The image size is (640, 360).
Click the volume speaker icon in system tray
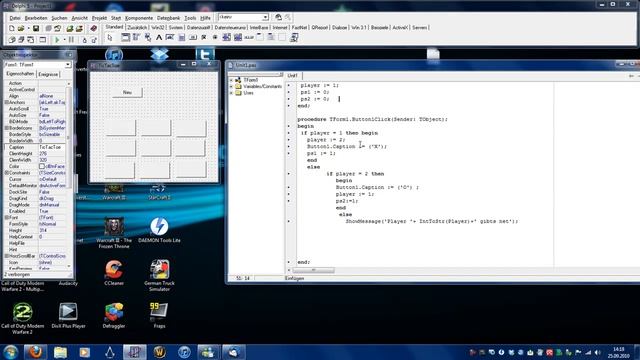pos(598,352)
